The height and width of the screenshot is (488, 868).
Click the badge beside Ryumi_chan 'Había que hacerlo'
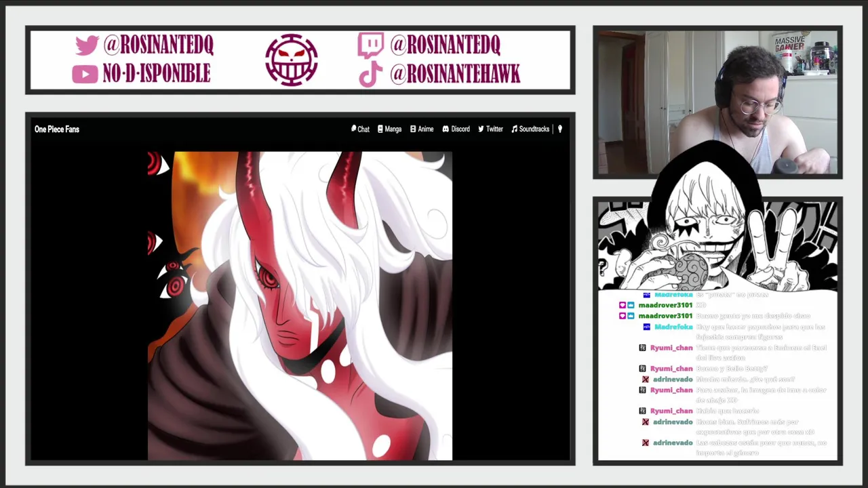642,411
